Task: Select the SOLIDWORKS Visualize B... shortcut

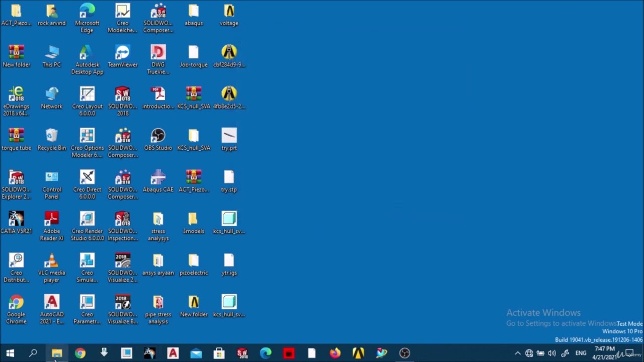Action: (122, 309)
